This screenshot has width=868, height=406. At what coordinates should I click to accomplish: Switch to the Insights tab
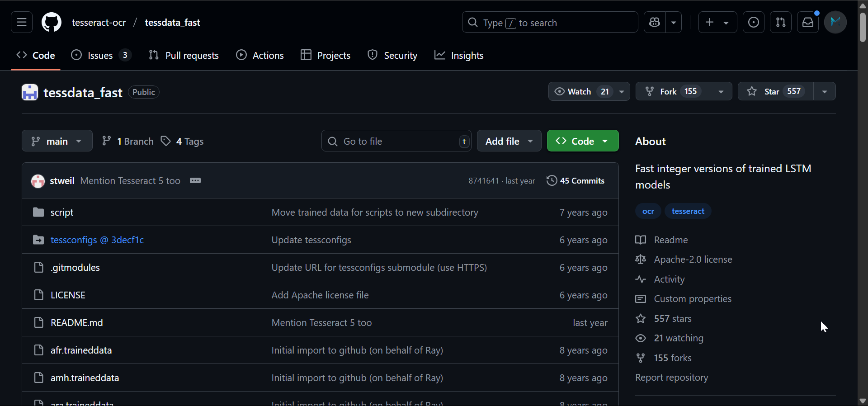coord(459,55)
